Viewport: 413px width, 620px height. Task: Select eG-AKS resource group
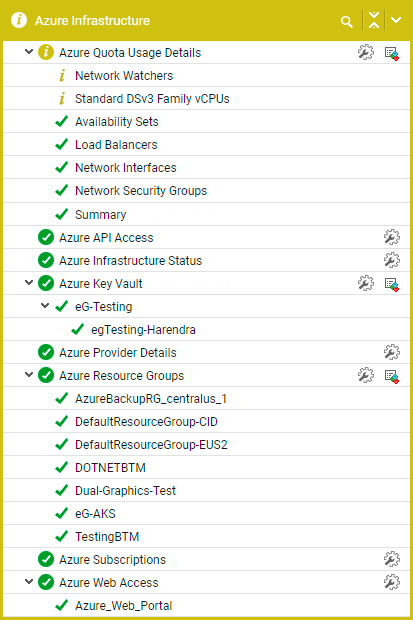click(95, 514)
